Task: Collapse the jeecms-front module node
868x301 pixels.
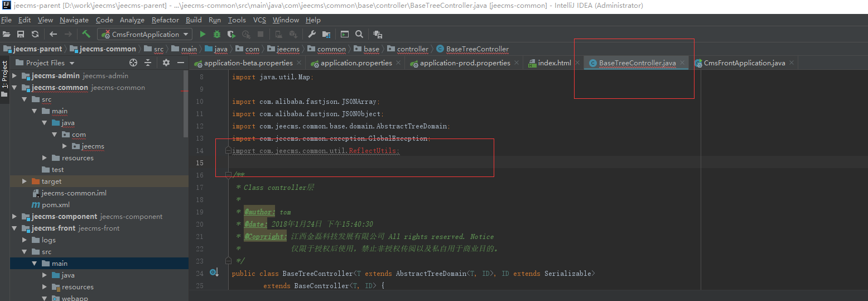Action: (x=15, y=228)
